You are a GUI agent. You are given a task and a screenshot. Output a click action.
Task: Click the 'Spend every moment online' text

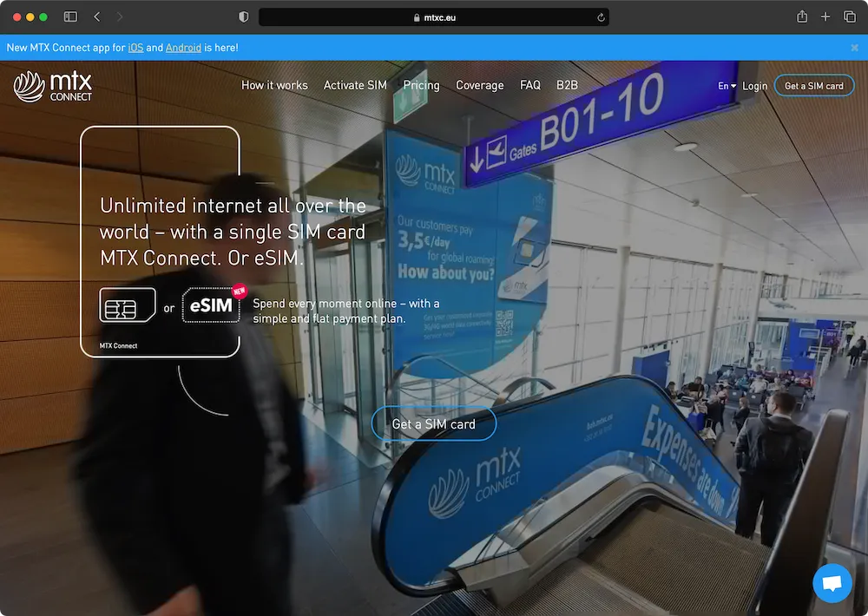tap(346, 311)
